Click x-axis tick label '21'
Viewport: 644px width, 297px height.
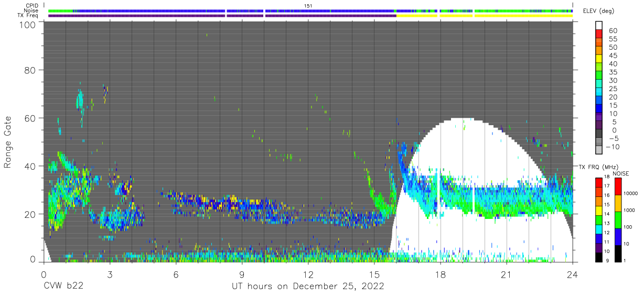pos(507,274)
